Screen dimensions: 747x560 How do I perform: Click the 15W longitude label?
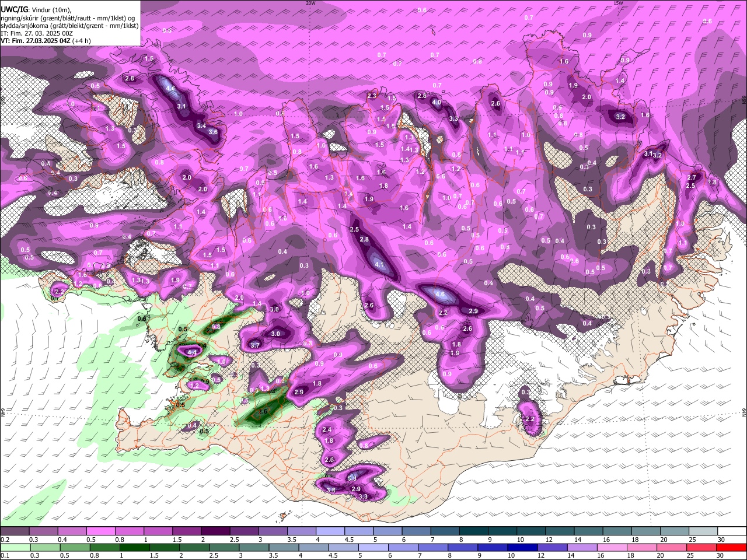[618, 3]
